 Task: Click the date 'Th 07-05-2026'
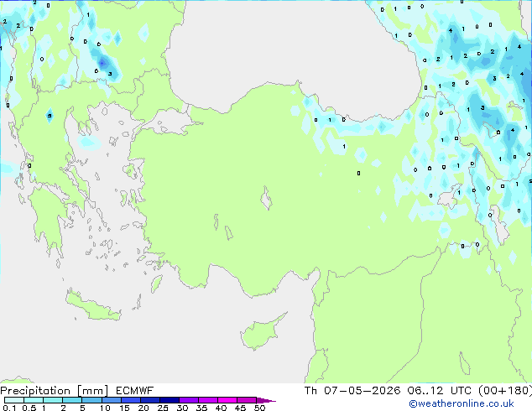(x=352, y=391)
